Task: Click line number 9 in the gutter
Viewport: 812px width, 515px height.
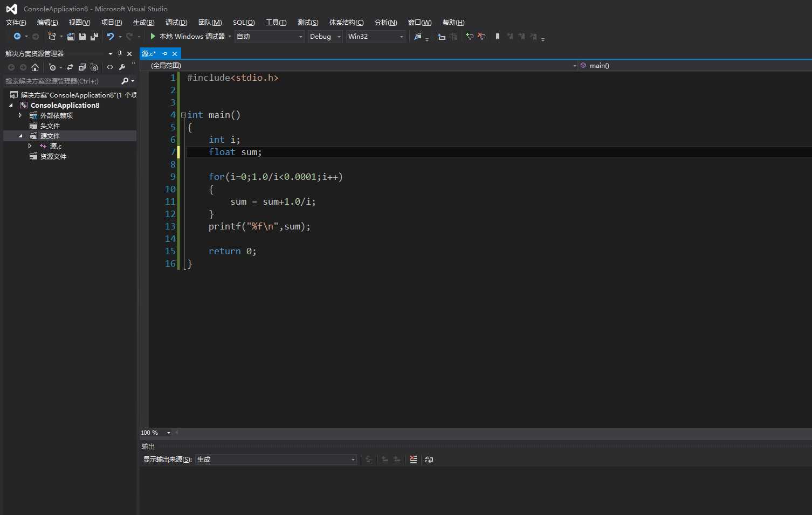Action: coord(173,177)
